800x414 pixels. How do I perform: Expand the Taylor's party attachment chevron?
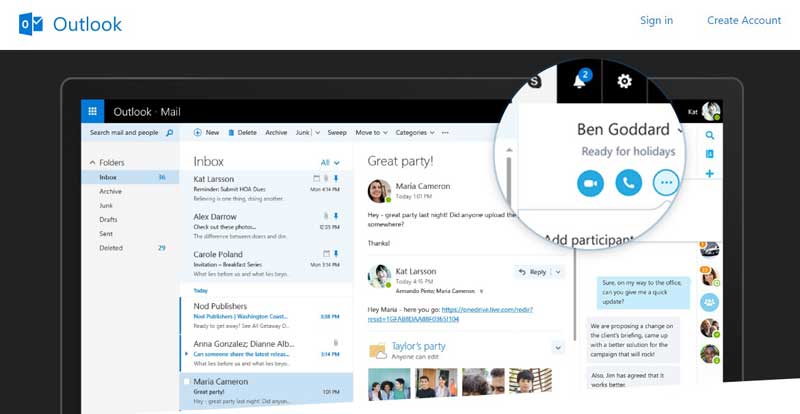pyautogui.click(x=558, y=348)
